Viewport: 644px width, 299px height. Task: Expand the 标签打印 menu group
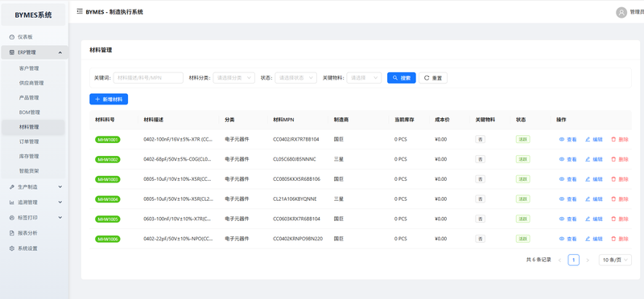pyautogui.click(x=34, y=217)
